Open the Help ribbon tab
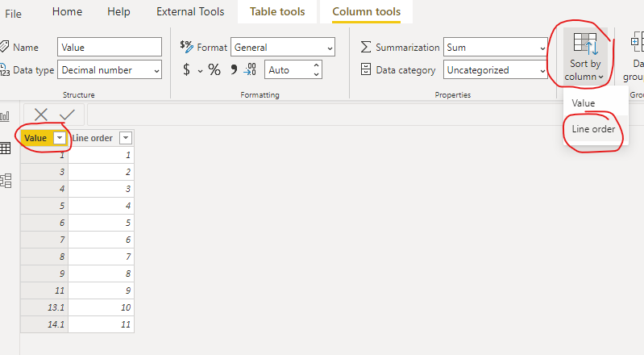Screen dimensions: 644x355 pyautogui.click(x=118, y=11)
